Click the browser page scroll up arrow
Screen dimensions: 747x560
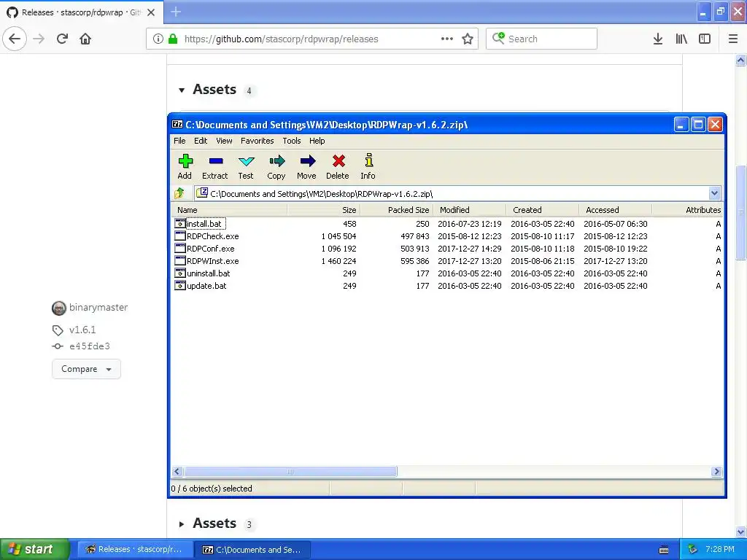[x=740, y=60]
